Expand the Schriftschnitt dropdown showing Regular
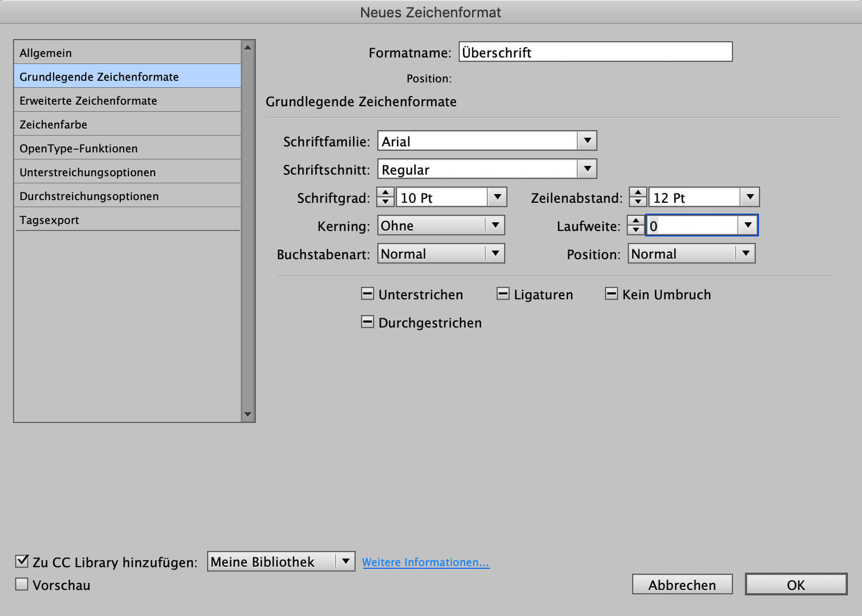Screen dimensions: 862x616 pyautogui.click(x=587, y=169)
